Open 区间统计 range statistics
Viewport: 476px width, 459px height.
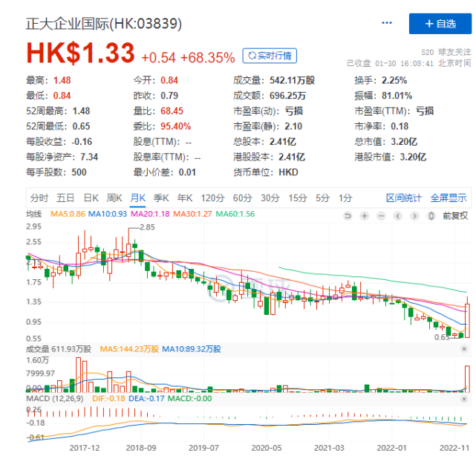(404, 198)
